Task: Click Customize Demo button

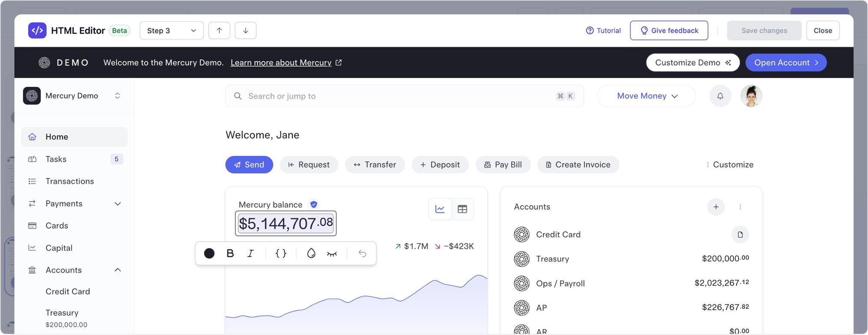Action: pyautogui.click(x=693, y=62)
